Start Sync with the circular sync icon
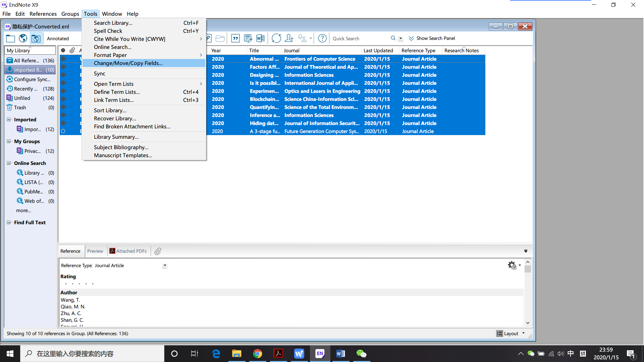Viewport: 644px width, 362px height. pyautogui.click(x=276, y=38)
